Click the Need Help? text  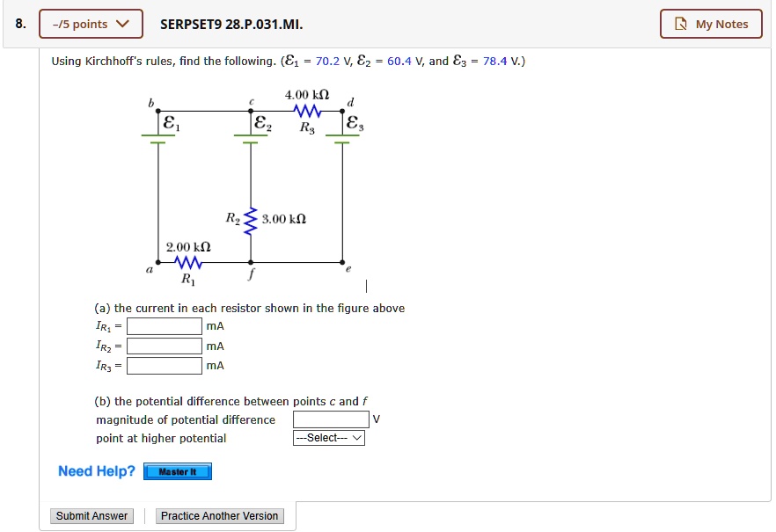[97, 471]
